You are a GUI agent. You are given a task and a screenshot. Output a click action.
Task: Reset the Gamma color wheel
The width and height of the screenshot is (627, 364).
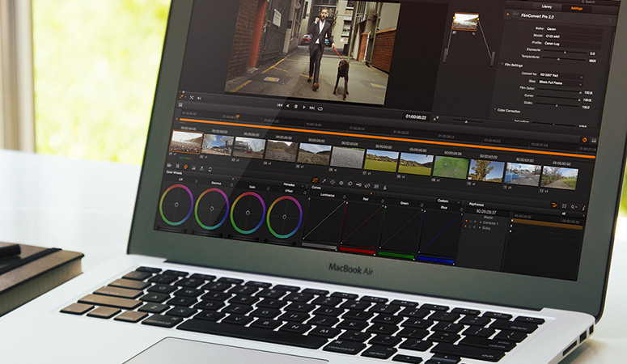point(231,184)
